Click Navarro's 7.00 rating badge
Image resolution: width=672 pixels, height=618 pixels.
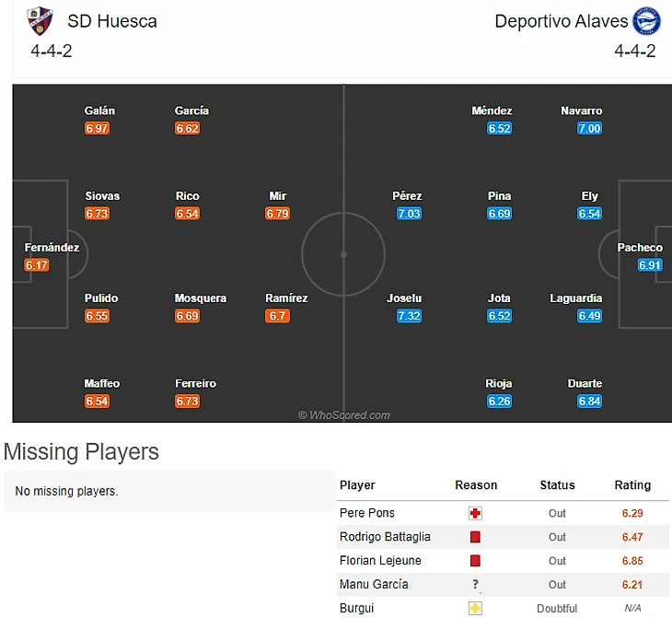pos(589,129)
